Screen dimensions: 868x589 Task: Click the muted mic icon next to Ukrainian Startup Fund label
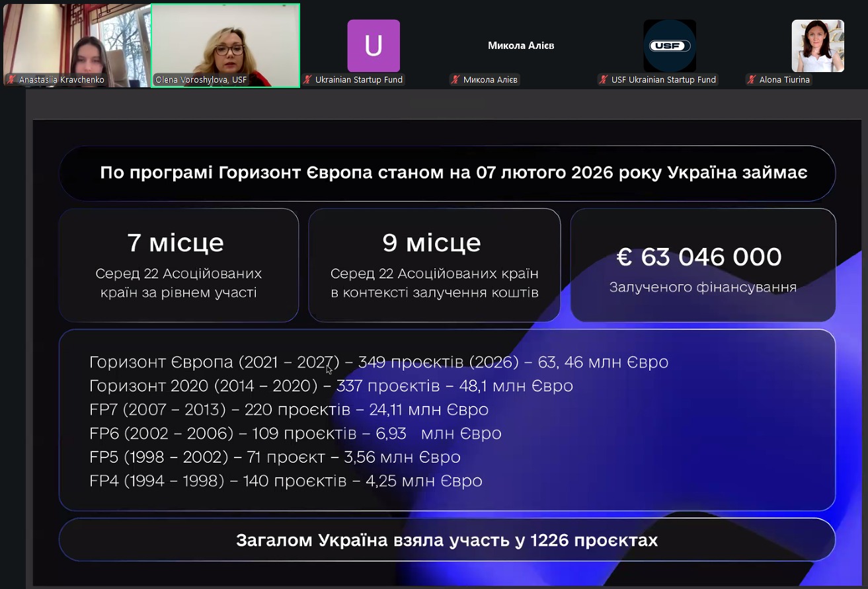click(307, 80)
